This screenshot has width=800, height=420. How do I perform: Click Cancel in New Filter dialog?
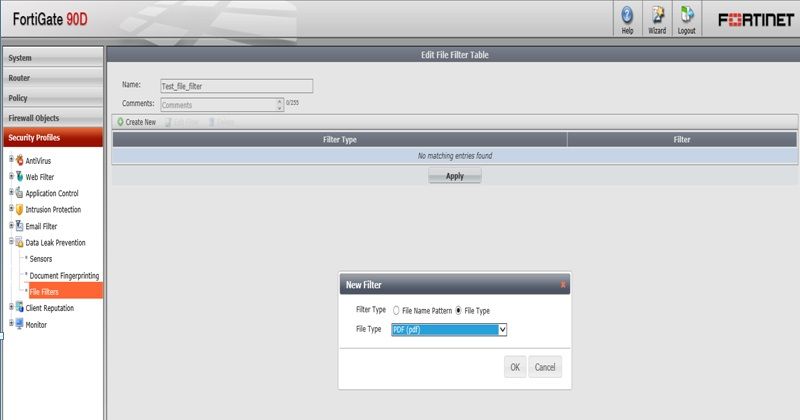click(545, 367)
